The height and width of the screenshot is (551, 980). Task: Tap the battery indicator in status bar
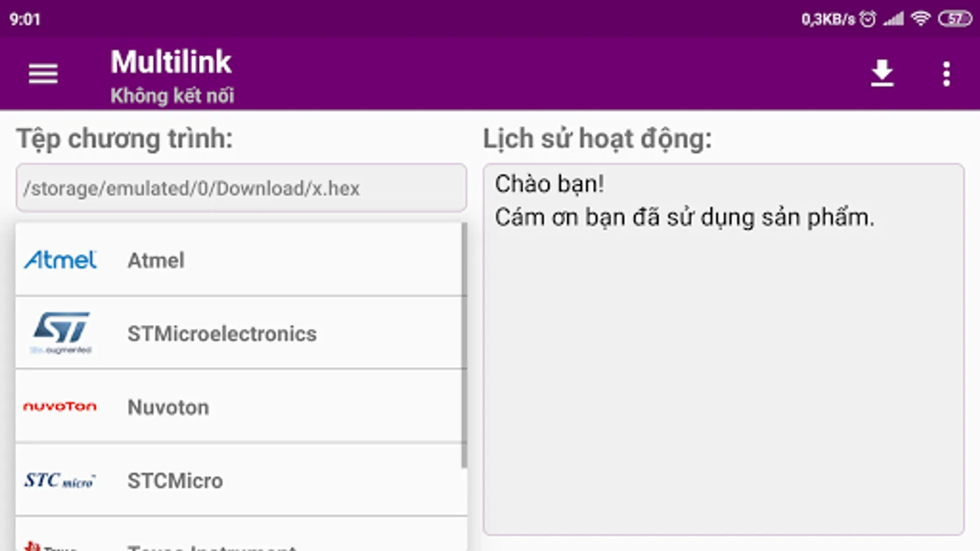tap(956, 18)
